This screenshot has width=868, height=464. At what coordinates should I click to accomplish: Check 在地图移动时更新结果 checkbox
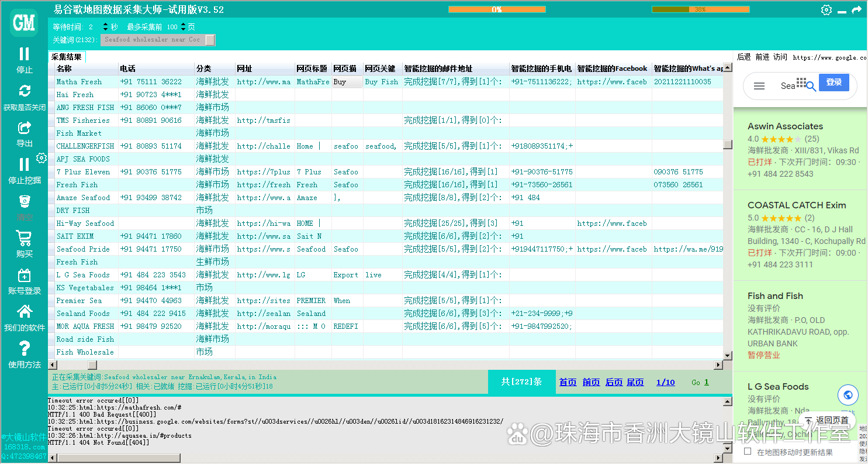pyautogui.click(x=748, y=452)
